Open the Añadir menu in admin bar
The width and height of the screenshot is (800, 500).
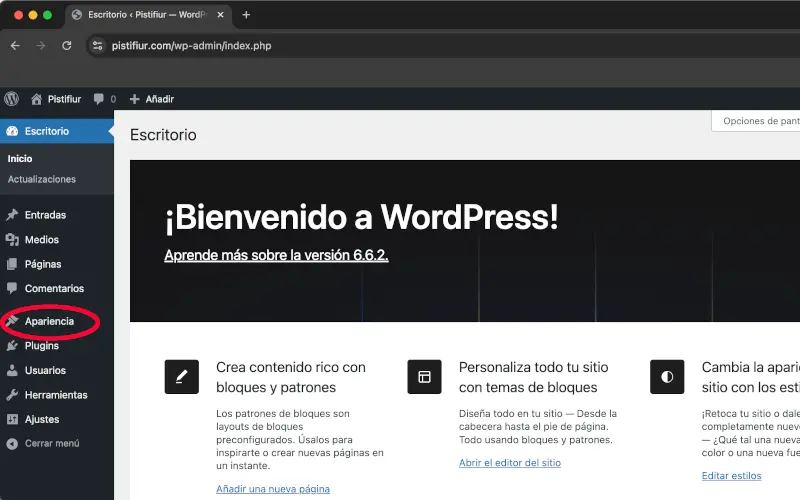click(x=160, y=99)
